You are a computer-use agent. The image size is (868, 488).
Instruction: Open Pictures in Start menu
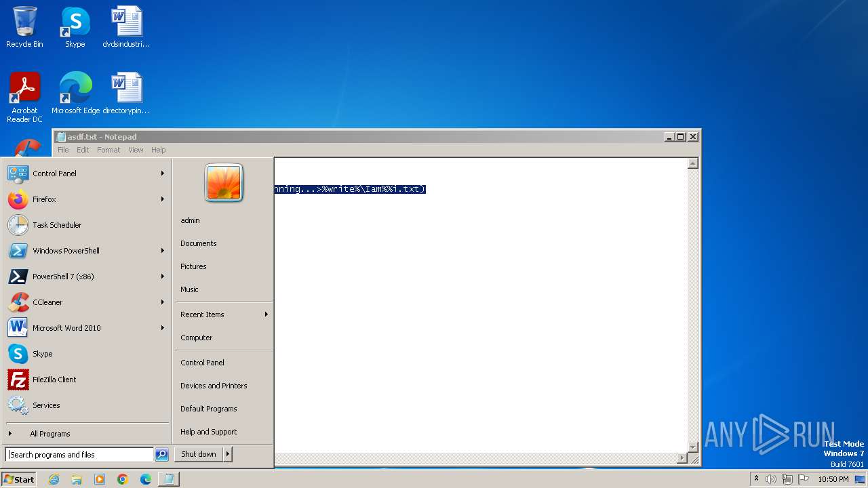[x=224, y=266]
